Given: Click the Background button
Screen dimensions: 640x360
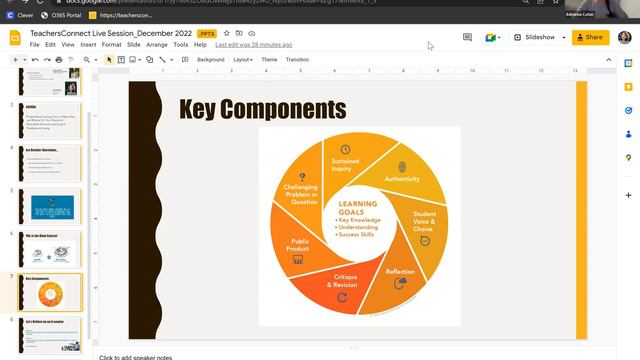Looking at the screenshot, I should pyautogui.click(x=211, y=60).
